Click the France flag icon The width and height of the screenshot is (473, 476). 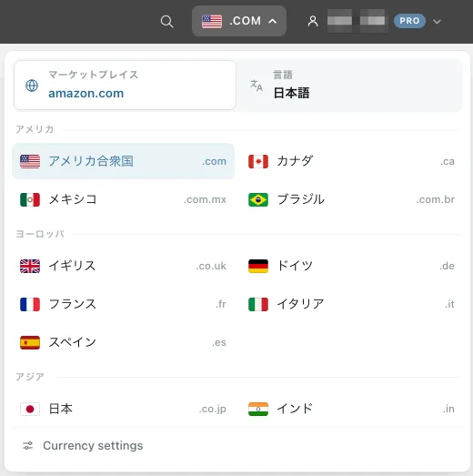pyautogui.click(x=30, y=304)
